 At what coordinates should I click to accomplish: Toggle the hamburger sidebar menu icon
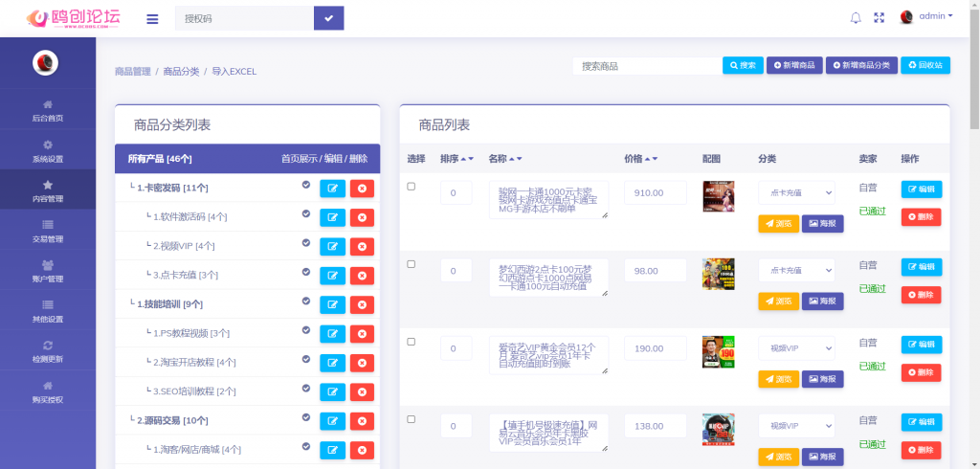pos(152,19)
